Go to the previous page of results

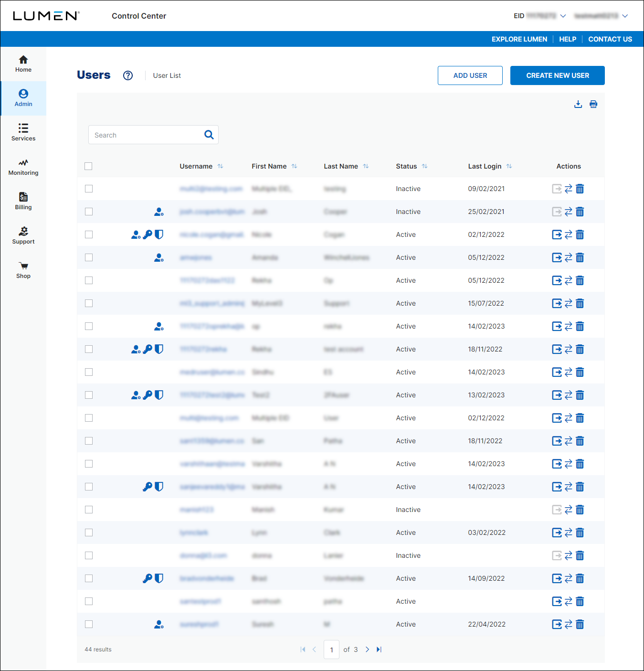pos(314,650)
